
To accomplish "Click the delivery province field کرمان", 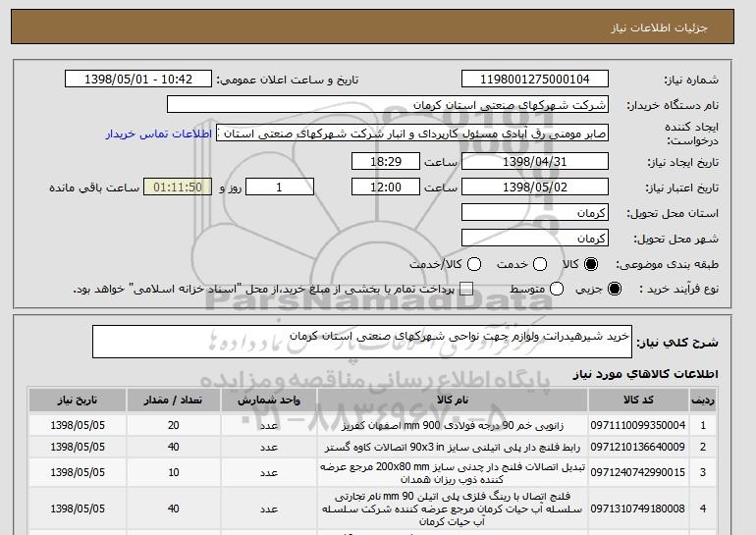I will tap(535, 213).
